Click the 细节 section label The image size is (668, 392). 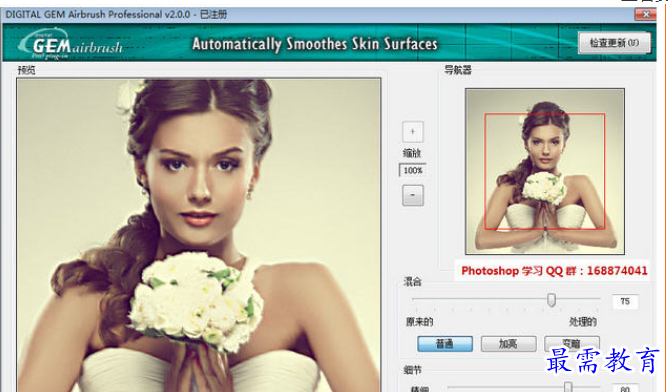tap(412, 370)
